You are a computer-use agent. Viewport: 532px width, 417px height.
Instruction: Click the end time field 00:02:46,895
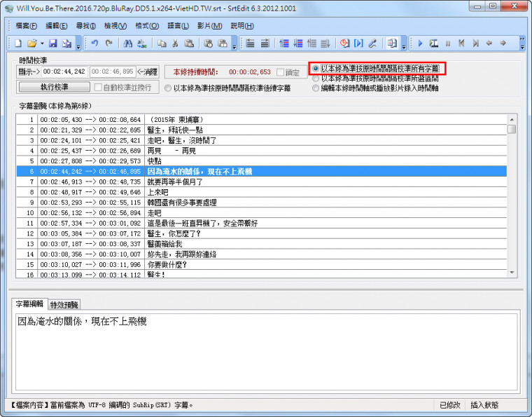(113, 71)
